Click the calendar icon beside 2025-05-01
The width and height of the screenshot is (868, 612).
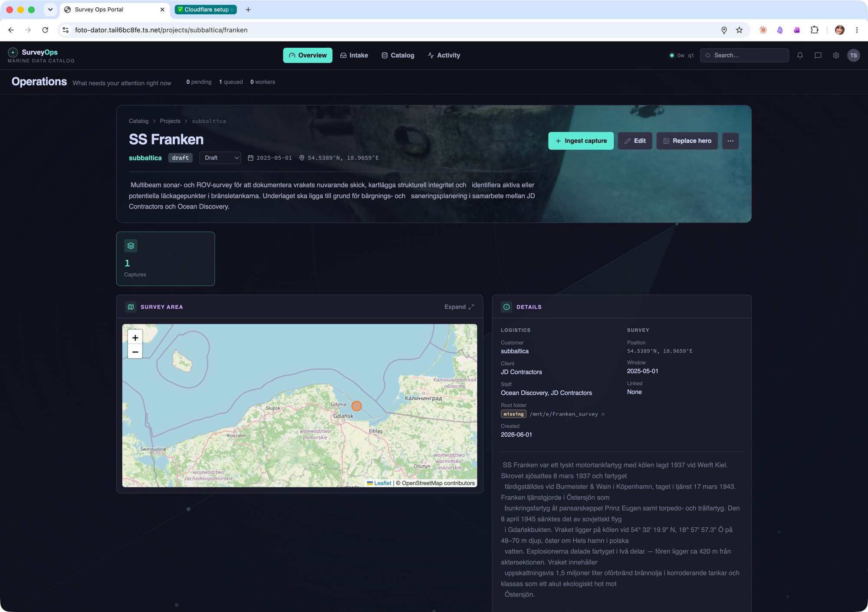point(250,158)
